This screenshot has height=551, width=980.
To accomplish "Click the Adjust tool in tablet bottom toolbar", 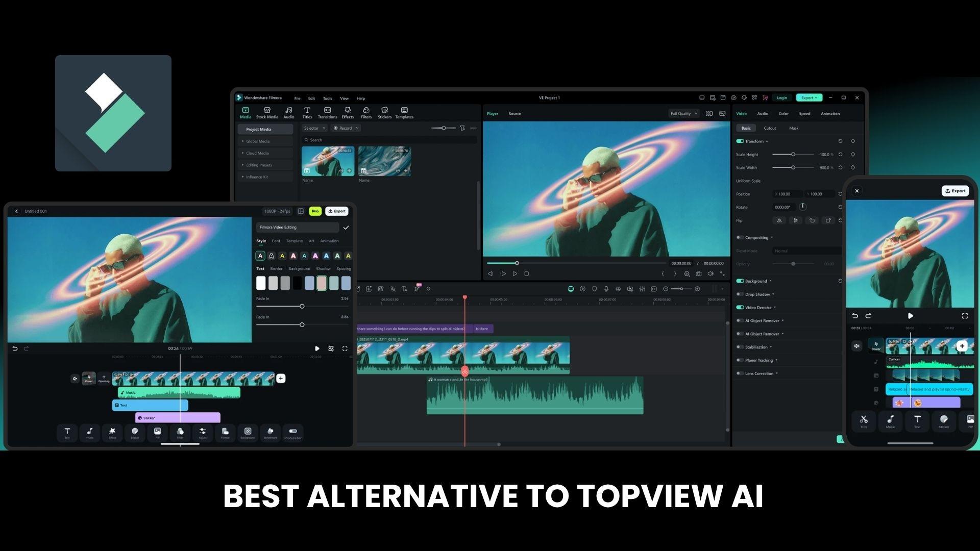I will [203, 433].
